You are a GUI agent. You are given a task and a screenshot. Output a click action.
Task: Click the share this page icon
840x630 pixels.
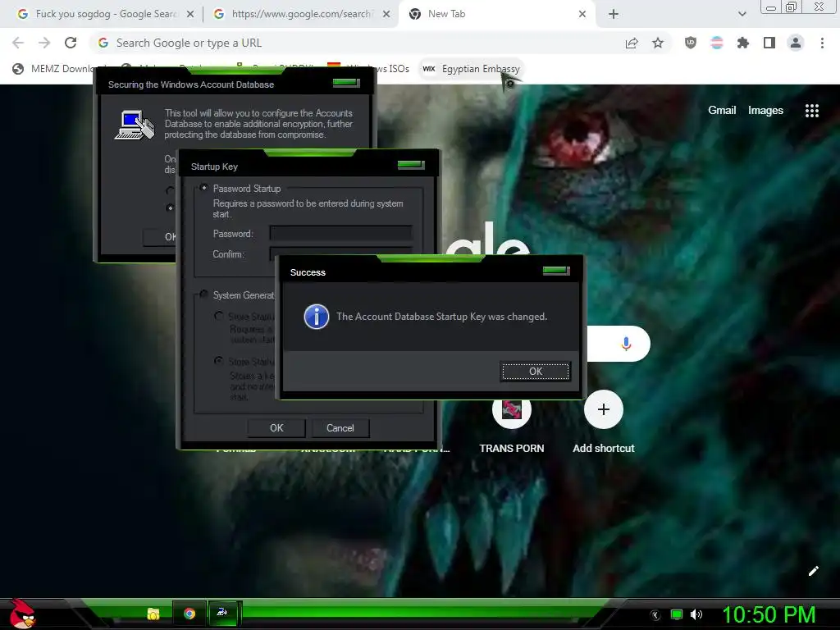pyautogui.click(x=632, y=43)
